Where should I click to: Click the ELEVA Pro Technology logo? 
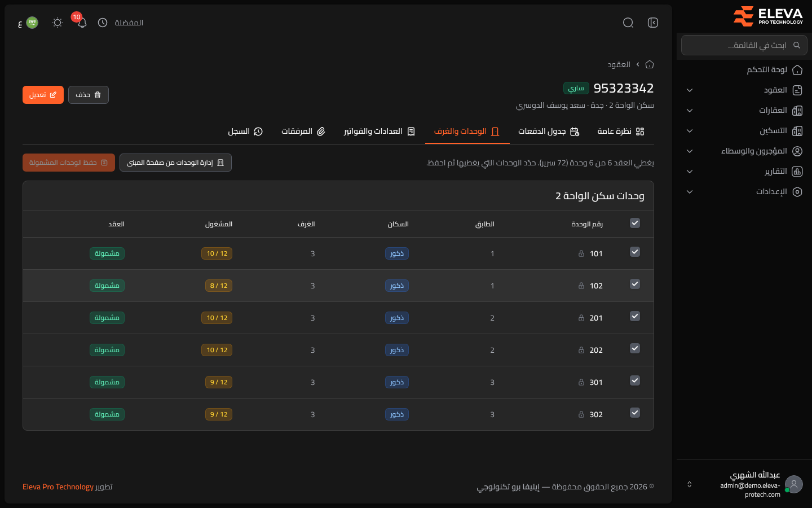[x=768, y=16]
